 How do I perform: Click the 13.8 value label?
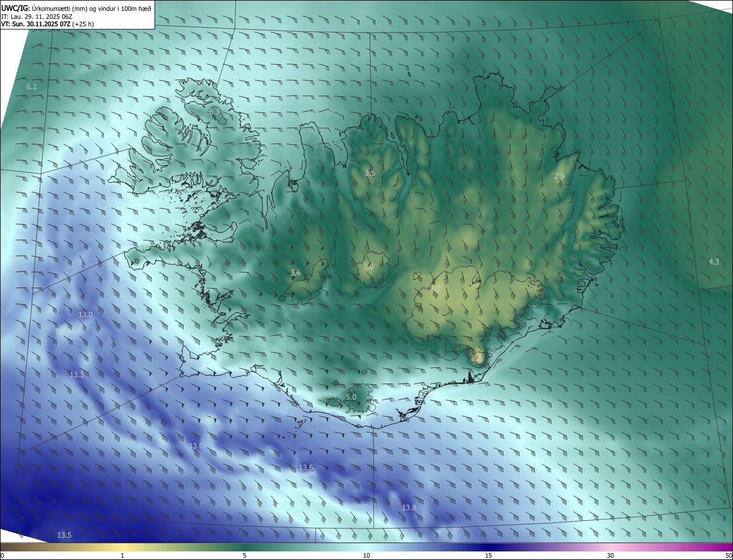(409, 507)
